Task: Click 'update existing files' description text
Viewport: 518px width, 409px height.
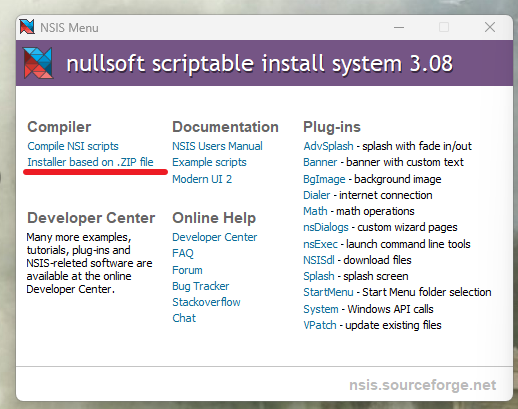Action: [393, 325]
